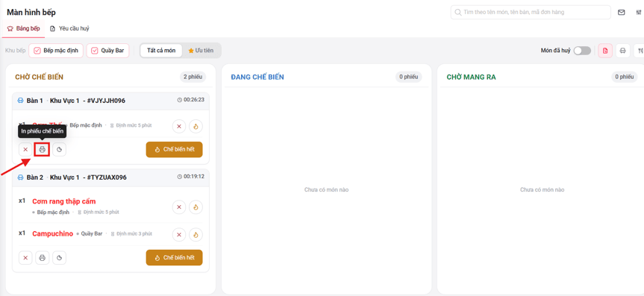Select the red document view icon
Viewport: 644px width, 296px height.
tap(605, 51)
